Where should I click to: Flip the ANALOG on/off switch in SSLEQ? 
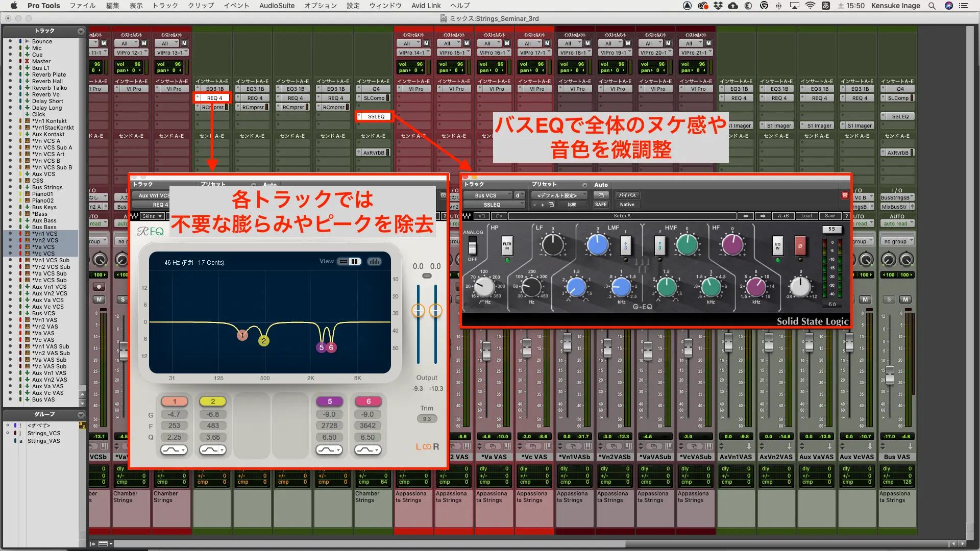(473, 246)
